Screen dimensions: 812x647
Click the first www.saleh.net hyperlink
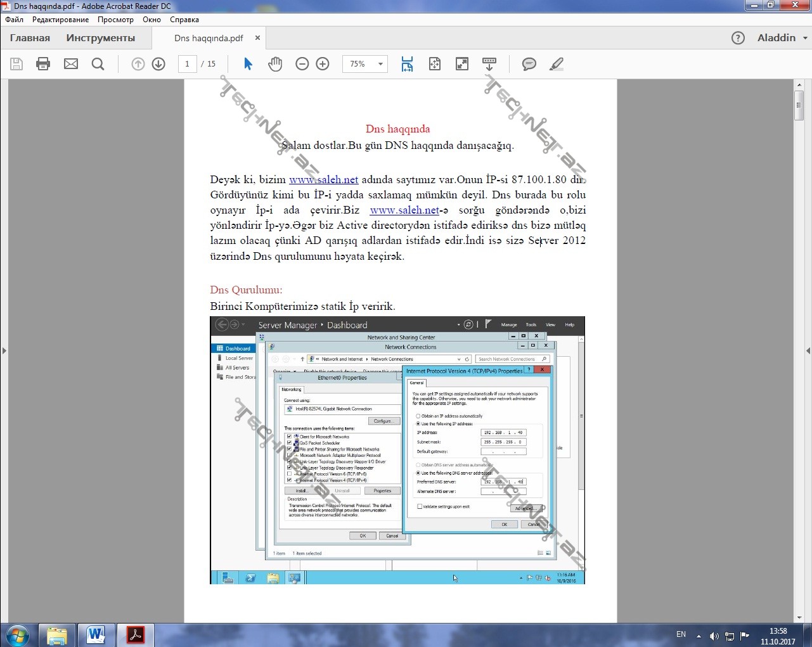click(x=323, y=179)
